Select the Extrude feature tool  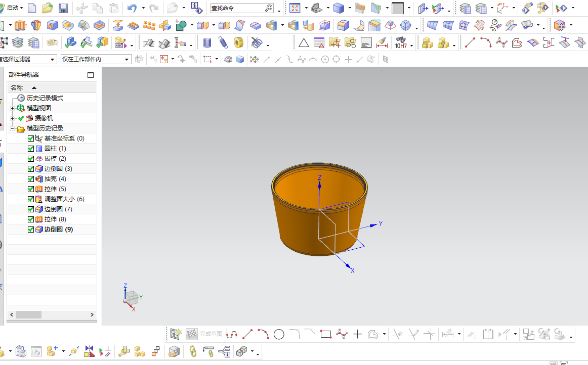pyautogui.click(x=21, y=25)
